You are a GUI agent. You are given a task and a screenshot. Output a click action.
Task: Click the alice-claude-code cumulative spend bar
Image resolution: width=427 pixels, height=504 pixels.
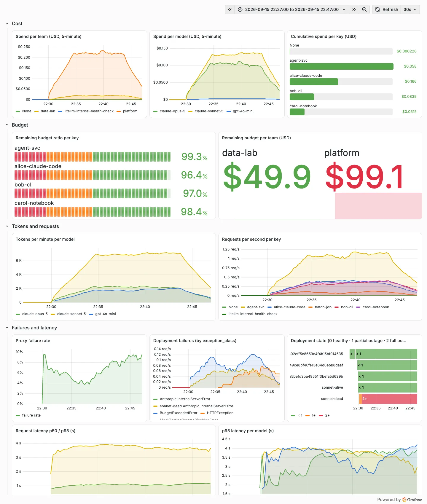click(x=314, y=82)
